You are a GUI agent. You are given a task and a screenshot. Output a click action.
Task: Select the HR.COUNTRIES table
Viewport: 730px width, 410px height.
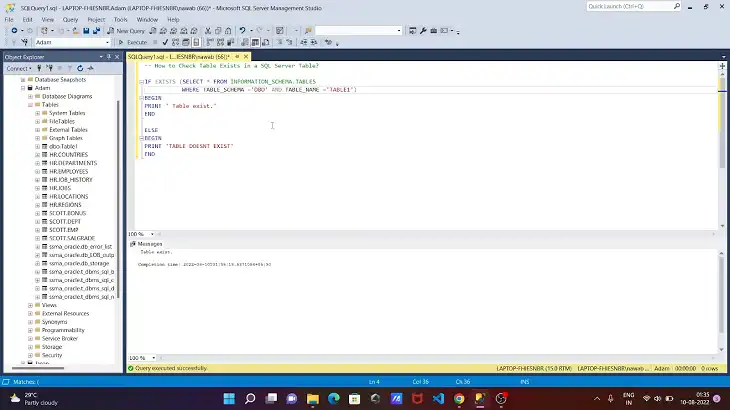pos(68,155)
